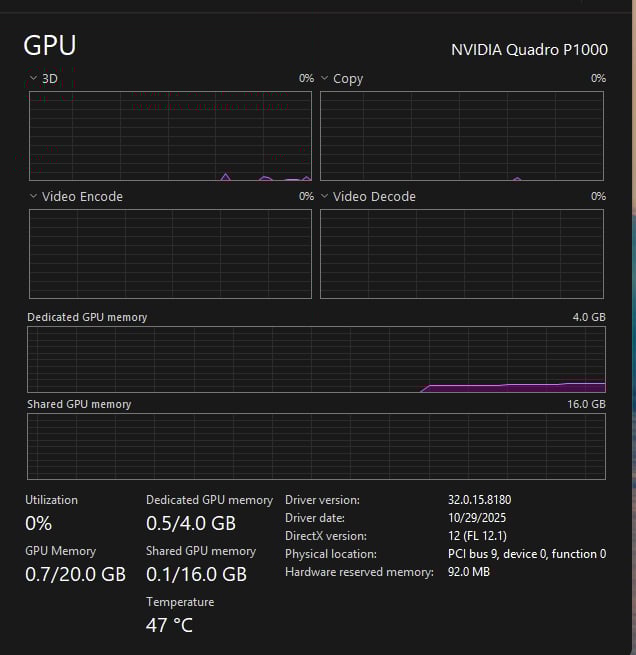Click the 47 °C temperature reading
Screen dimensions: 636x655
169,626
